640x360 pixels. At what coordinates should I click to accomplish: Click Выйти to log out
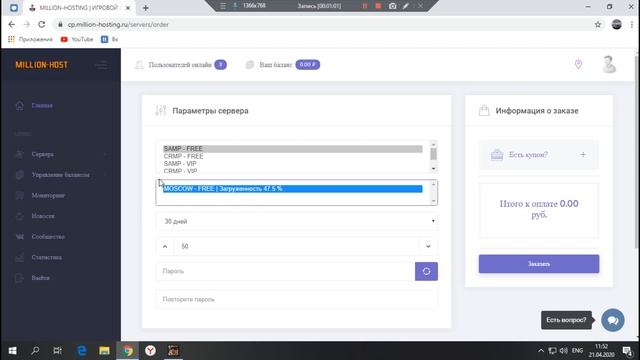(40, 278)
